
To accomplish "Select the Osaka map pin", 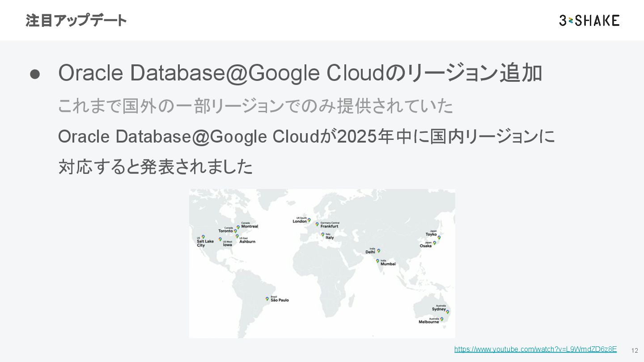I will point(434,243).
